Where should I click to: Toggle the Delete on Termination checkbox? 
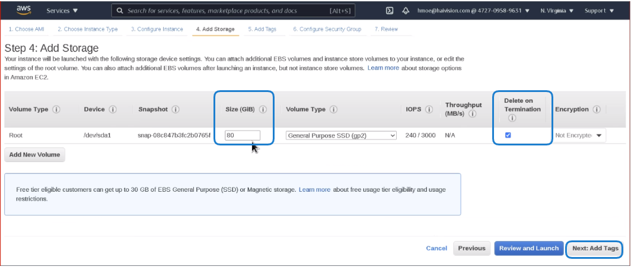click(x=508, y=135)
